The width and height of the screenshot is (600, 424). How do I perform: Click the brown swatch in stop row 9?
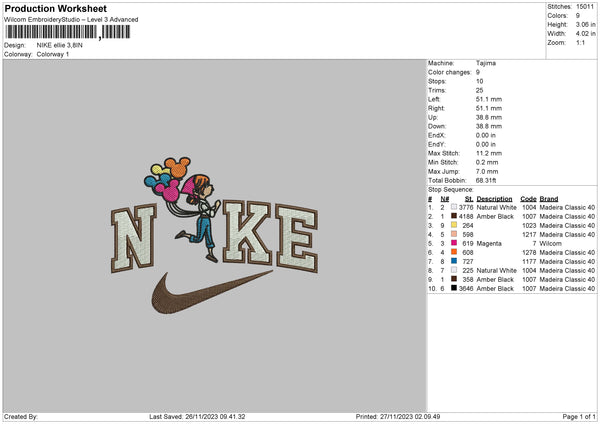454,279
